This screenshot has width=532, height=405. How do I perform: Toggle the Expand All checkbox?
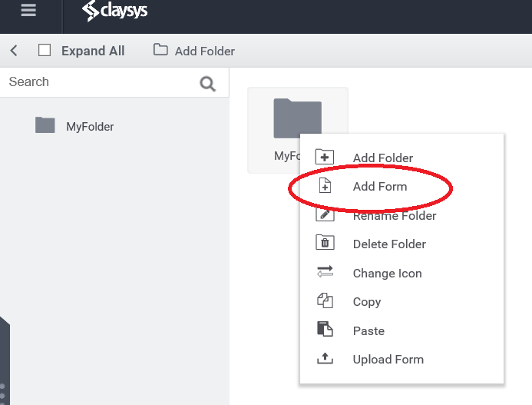[45, 50]
